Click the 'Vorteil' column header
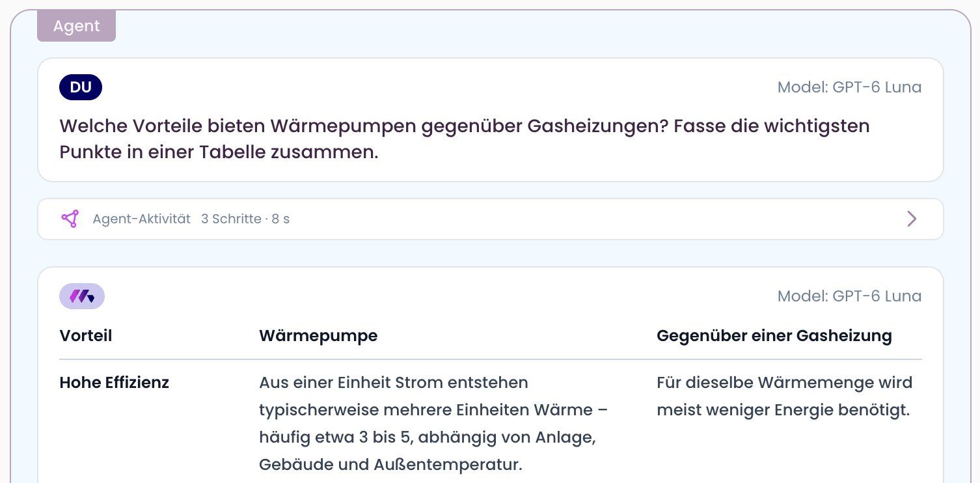 point(86,336)
